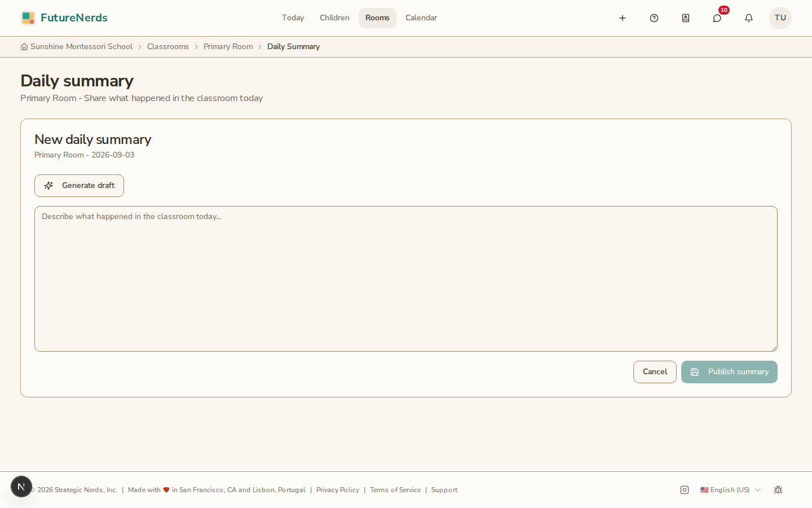Open the Terms of Service link
This screenshot has height=508, width=812.
(395, 490)
